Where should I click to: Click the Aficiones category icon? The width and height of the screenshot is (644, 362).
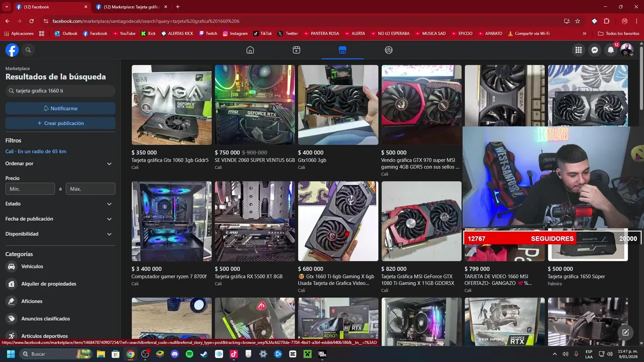pyautogui.click(x=11, y=301)
